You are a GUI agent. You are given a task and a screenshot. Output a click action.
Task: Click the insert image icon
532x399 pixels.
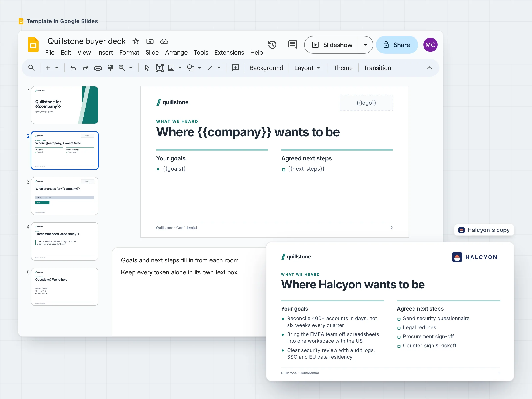tap(171, 68)
